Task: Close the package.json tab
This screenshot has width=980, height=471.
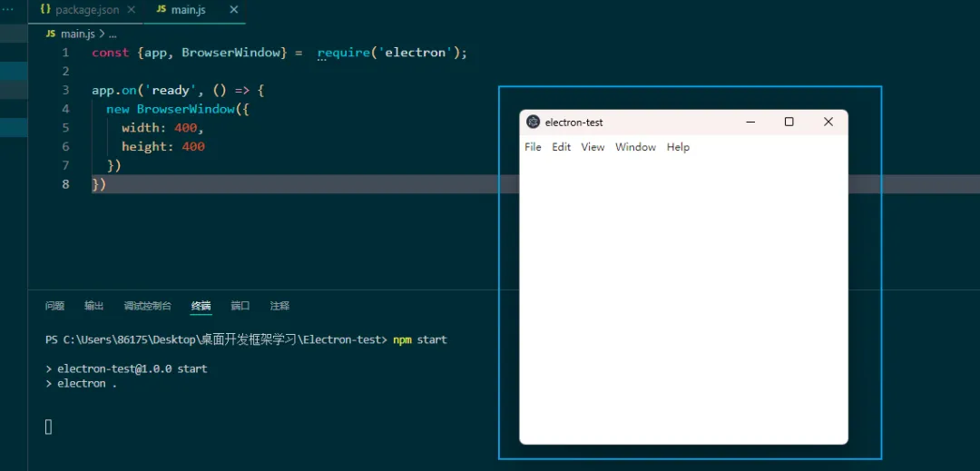Action: pyautogui.click(x=132, y=10)
